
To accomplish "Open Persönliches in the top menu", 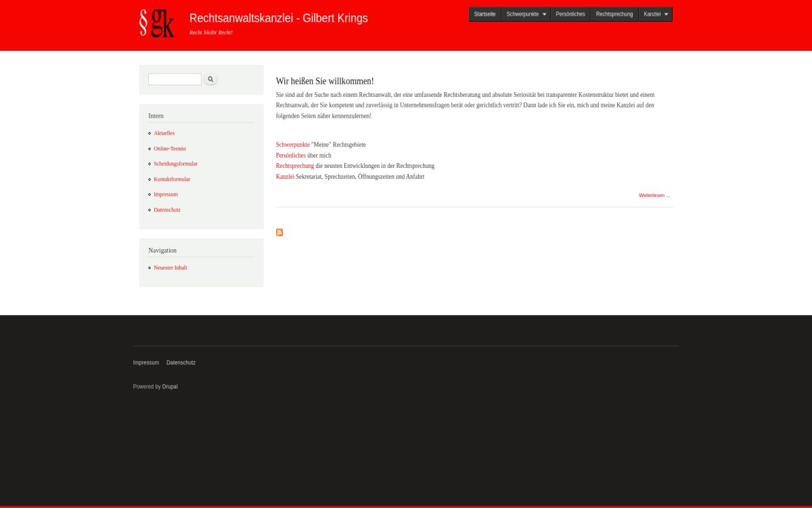I will 570,14.
